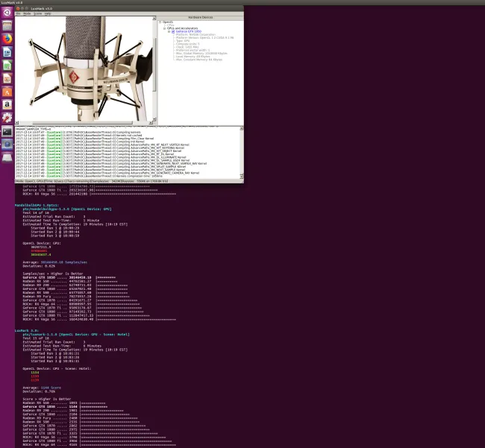The image size is (485, 448).
Task: Click the log panel's scroll-down arrow
Action: tap(242, 177)
